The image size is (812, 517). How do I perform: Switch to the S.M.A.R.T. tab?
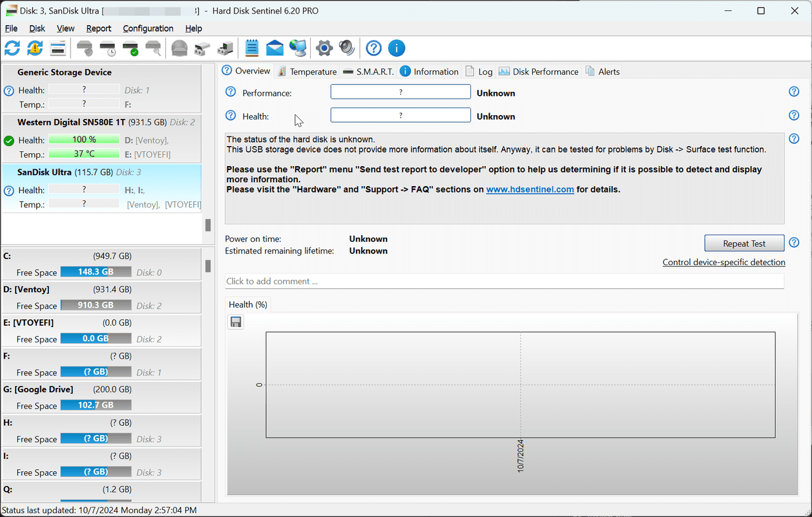368,72
